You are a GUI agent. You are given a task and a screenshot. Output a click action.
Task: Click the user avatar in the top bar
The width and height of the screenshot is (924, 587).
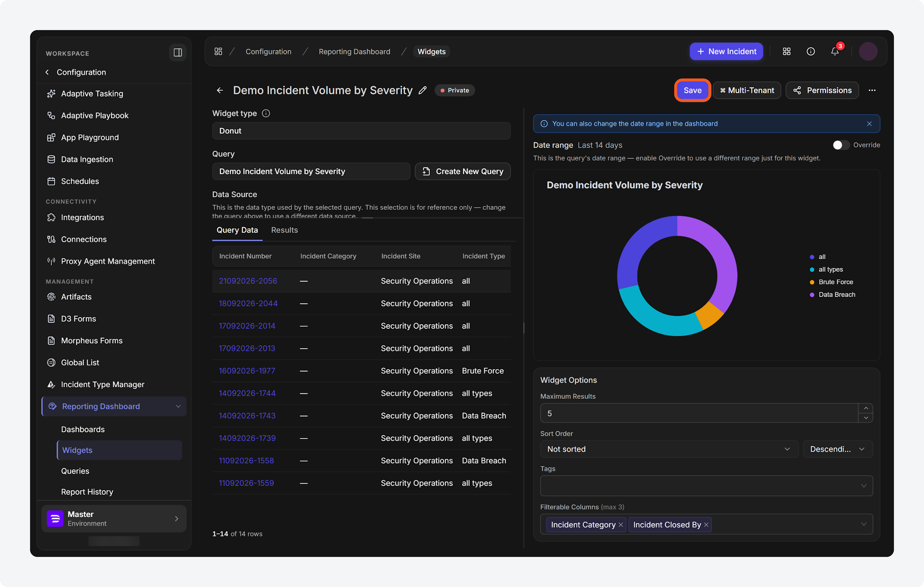pyautogui.click(x=868, y=51)
